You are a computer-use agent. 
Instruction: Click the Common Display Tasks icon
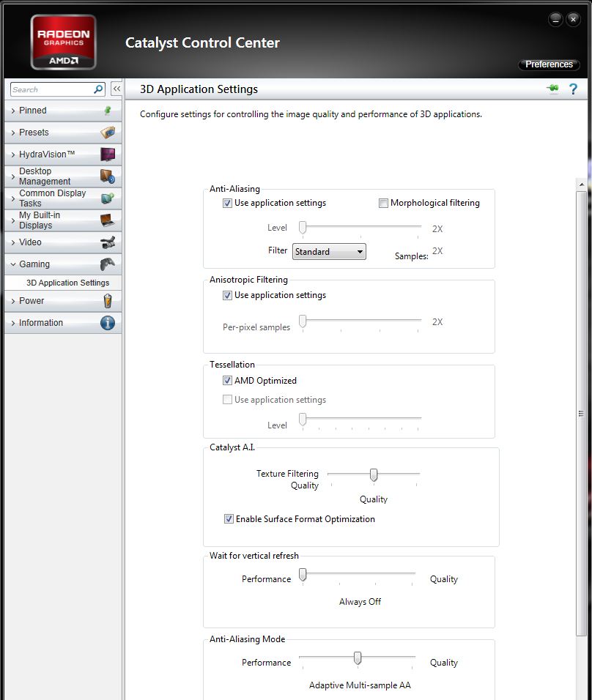tap(108, 198)
